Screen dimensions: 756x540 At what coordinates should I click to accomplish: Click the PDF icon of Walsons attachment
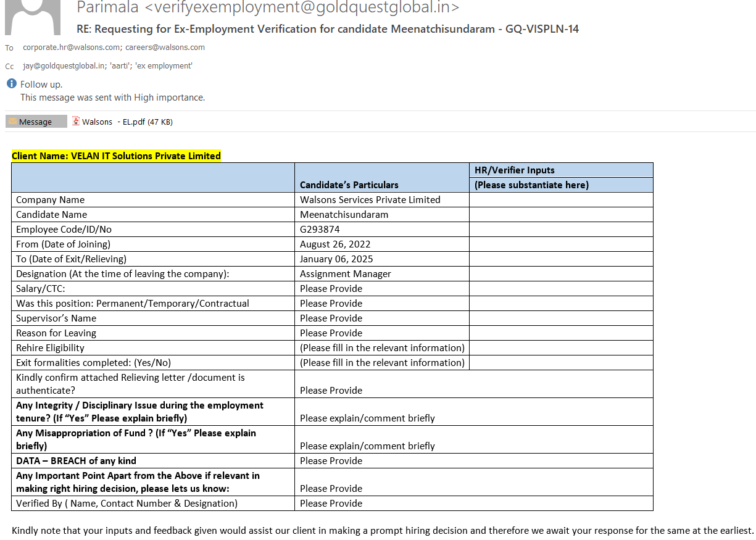[77, 121]
